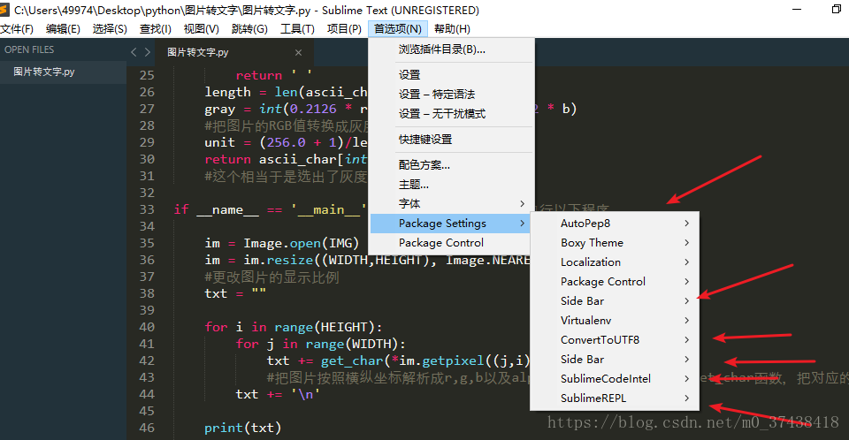
Task: Choose 浏览插件目录(B)... menu entry
Action: pyautogui.click(x=452, y=49)
